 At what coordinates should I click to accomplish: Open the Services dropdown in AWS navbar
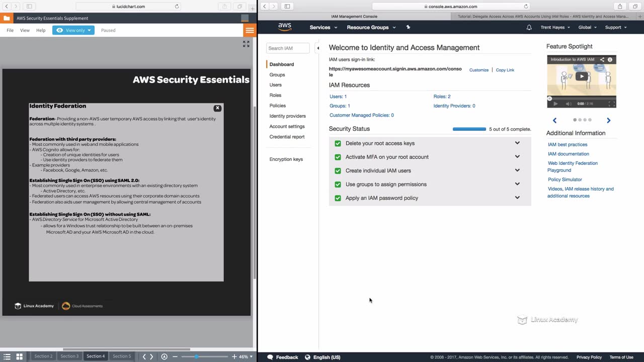tap(323, 27)
